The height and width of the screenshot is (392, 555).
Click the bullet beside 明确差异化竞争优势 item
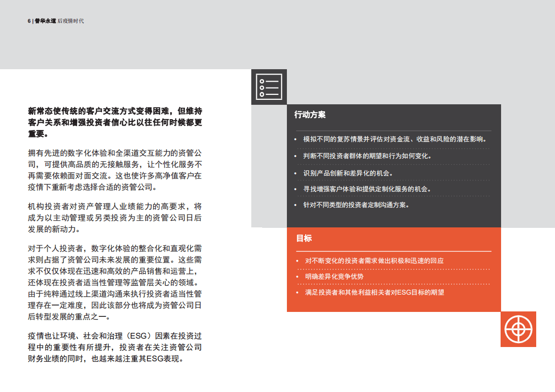tap(297, 277)
